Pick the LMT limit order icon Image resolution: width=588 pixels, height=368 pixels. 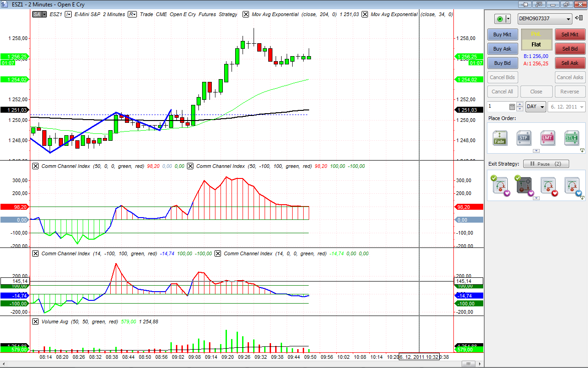click(x=548, y=138)
